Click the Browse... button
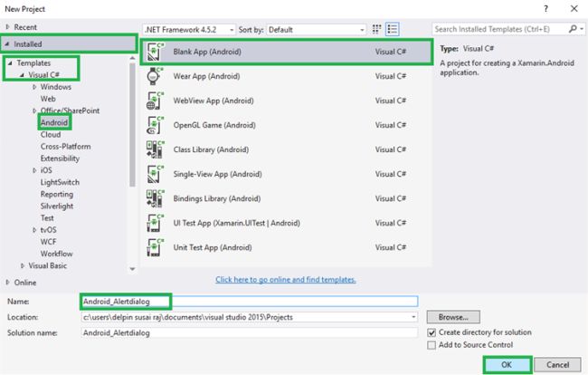The height and width of the screenshot is (375, 588). coord(453,317)
